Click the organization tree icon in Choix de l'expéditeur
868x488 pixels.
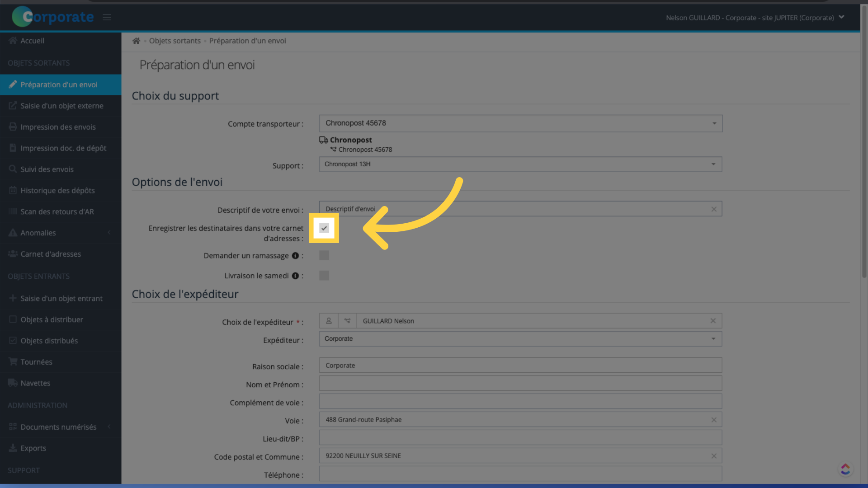[x=347, y=321]
